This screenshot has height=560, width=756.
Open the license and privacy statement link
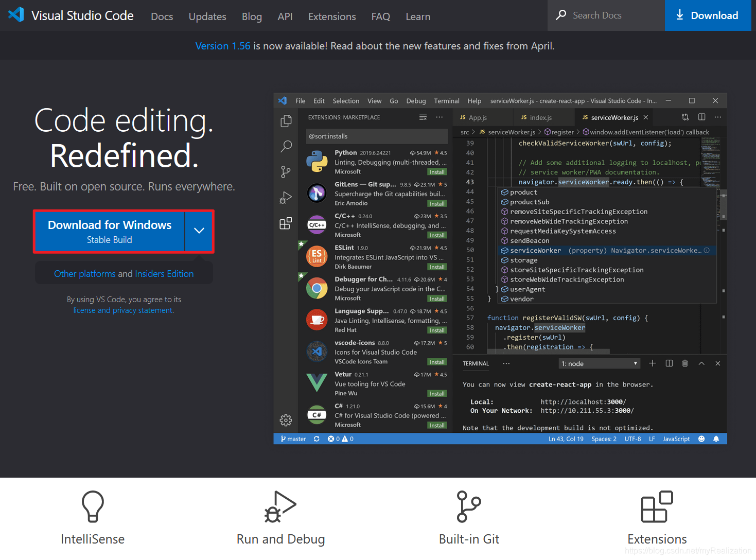[x=124, y=310]
